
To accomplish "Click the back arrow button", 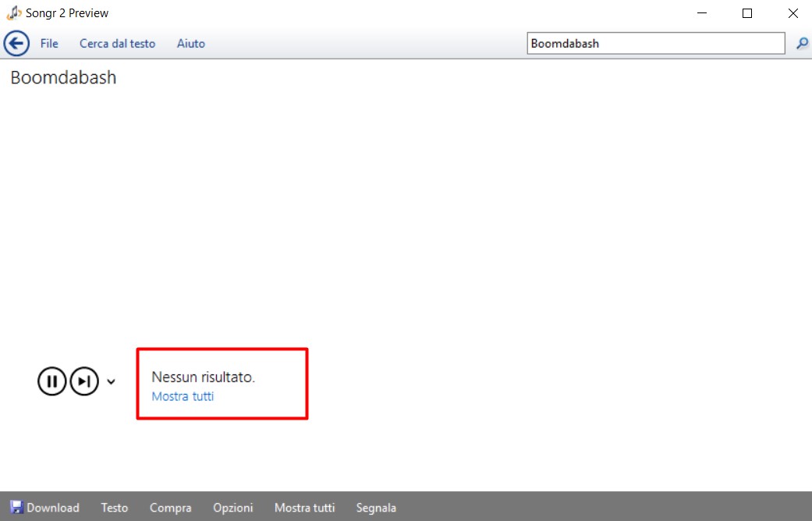I will point(16,44).
